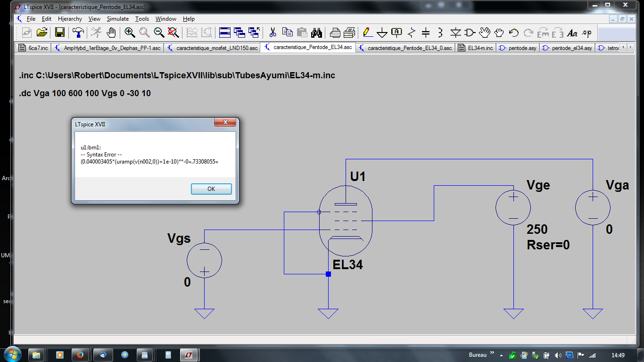Switch to the EL34-m.inc tab
The image size is (644, 362).
point(475,48)
